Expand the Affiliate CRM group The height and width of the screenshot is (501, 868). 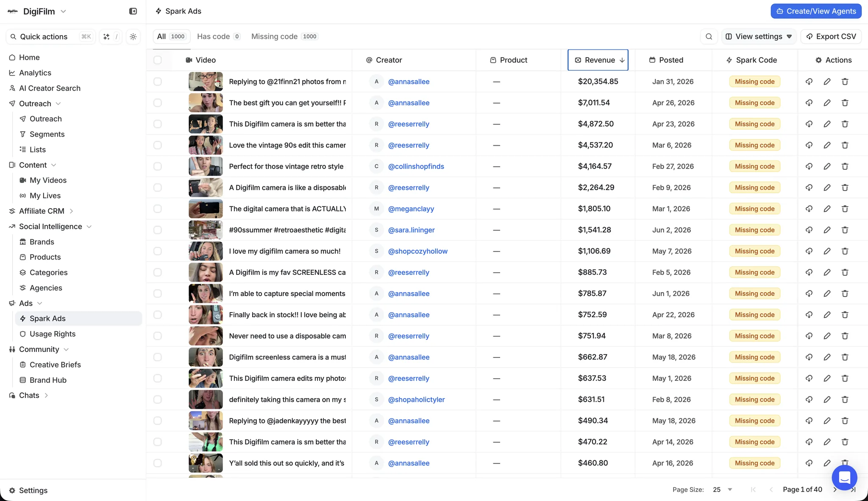click(71, 211)
